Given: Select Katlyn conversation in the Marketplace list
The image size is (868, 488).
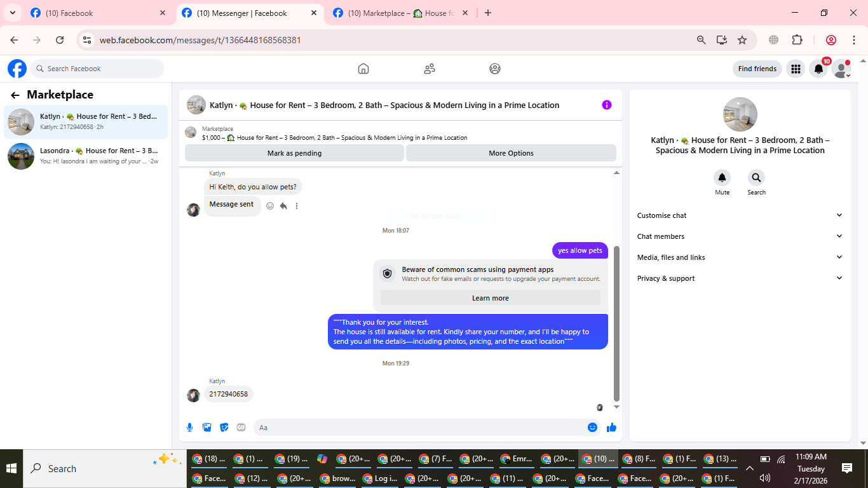Looking at the screenshot, I should 86,121.
